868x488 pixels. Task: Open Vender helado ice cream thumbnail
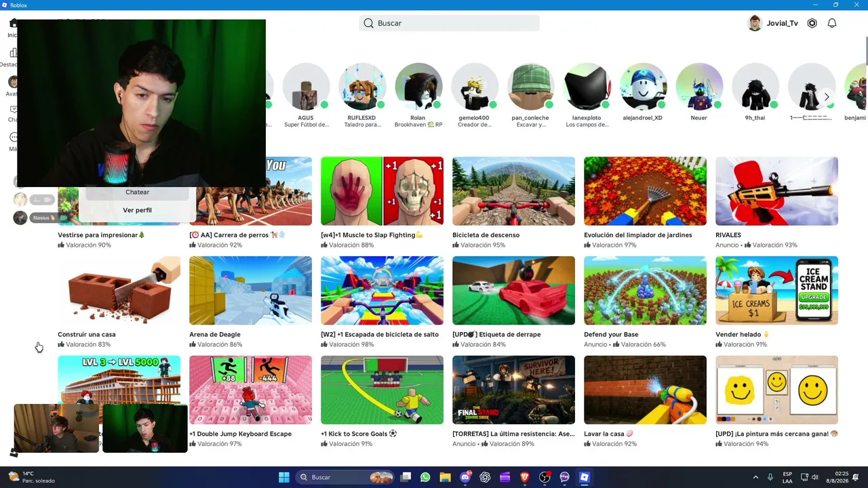[x=777, y=291]
